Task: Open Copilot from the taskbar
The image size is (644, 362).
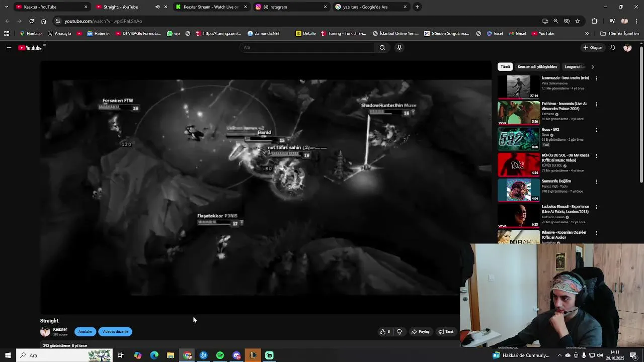Action: [137, 355]
